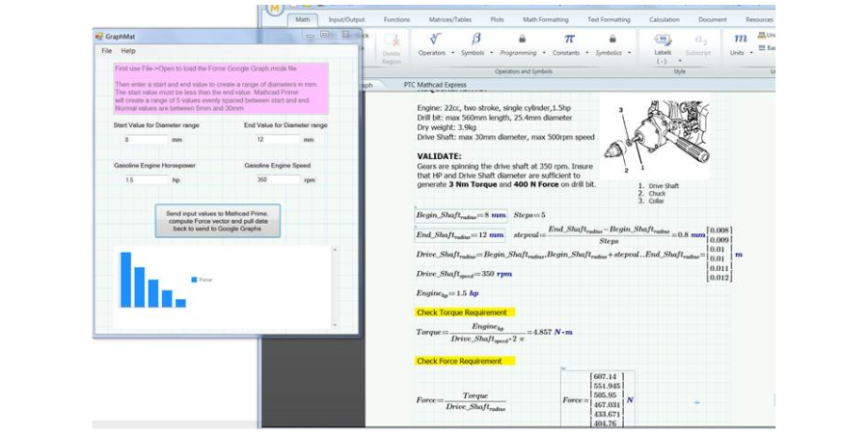
Task: Click the Constants pi icon
Action: pyautogui.click(x=569, y=39)
